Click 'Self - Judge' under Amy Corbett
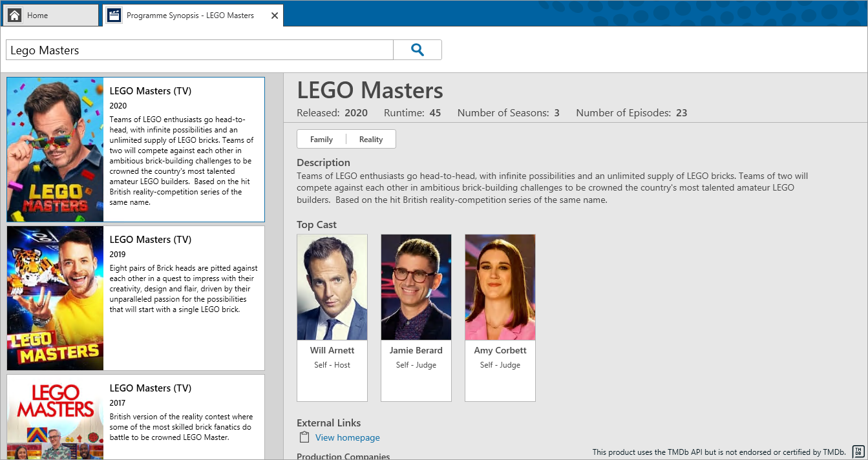 (500, 365)
